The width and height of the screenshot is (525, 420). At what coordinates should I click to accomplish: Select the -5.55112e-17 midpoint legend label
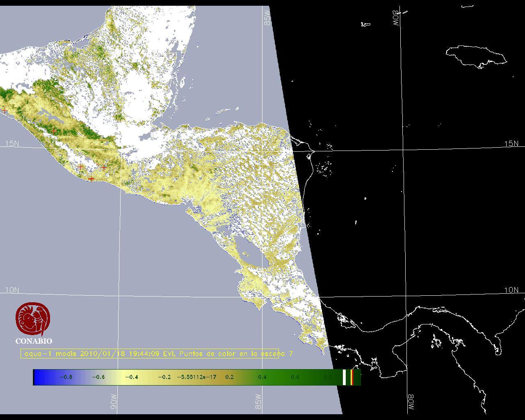(196, 377)
